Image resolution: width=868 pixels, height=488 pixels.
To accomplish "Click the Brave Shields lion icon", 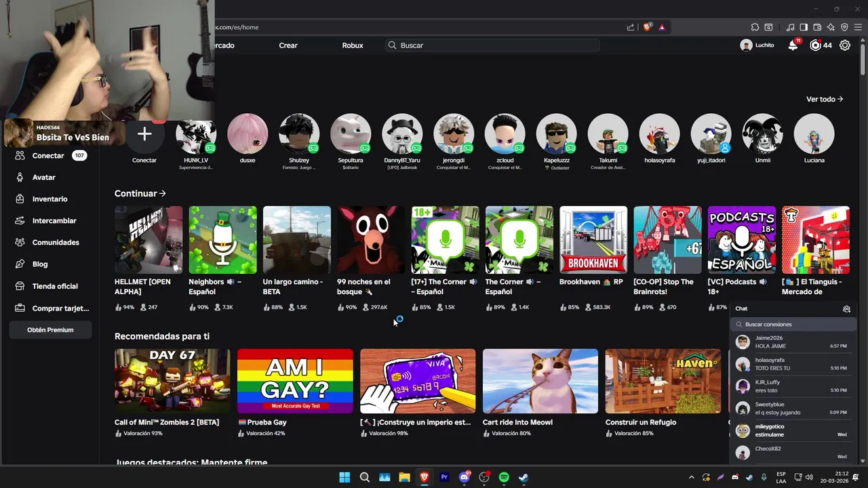I will (x=647, y=27).
